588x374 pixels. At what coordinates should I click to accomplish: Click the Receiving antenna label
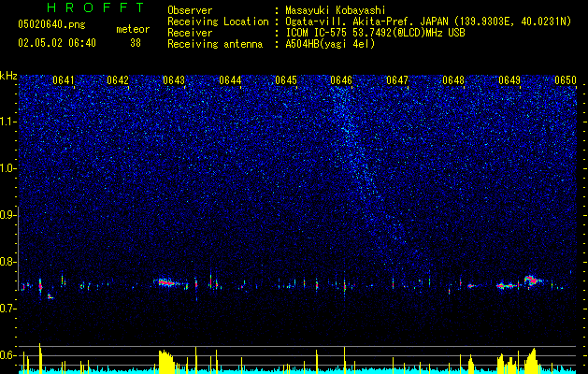[215, 44]
